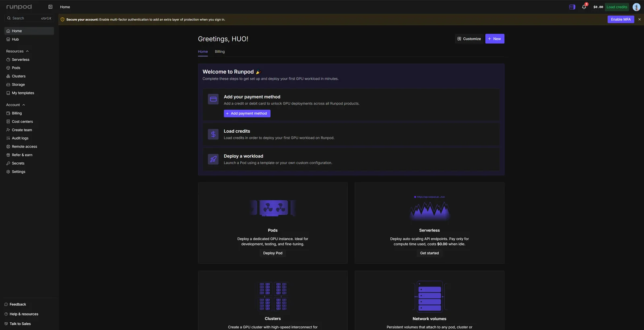Click the Secrets key icon
644x330 pixels.
[8, 163]
